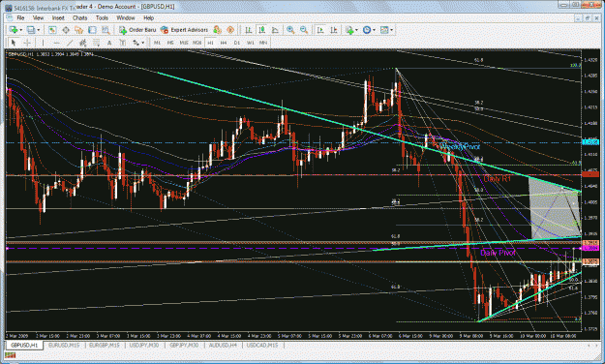Switch to the AUDUSD,H4 chart tab
This screenshot has height=364, width=605.
point(223,345)
